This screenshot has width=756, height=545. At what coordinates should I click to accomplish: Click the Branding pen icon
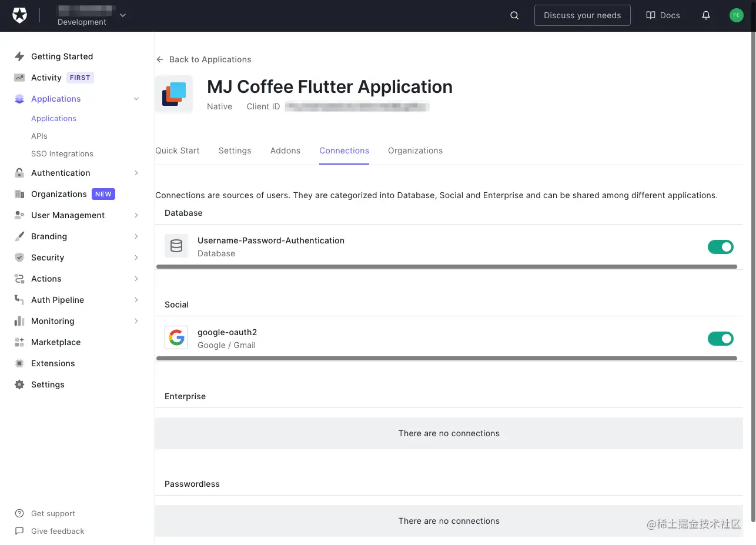(19, 236)
